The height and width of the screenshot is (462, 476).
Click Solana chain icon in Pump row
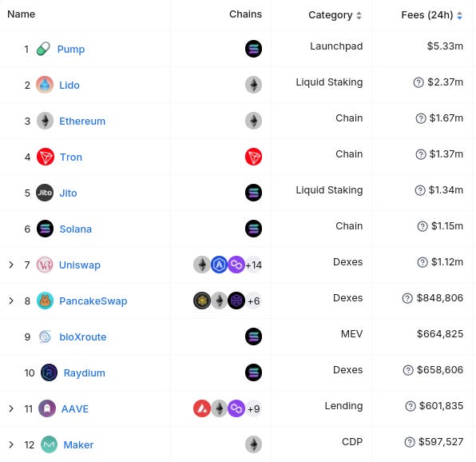pos(253,49)
